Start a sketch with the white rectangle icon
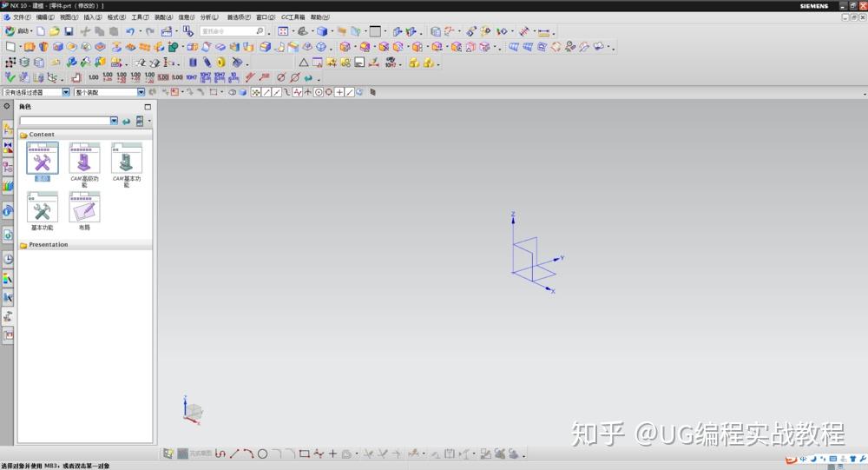This screenshot has width=868, height=470. tap(10, 47)
